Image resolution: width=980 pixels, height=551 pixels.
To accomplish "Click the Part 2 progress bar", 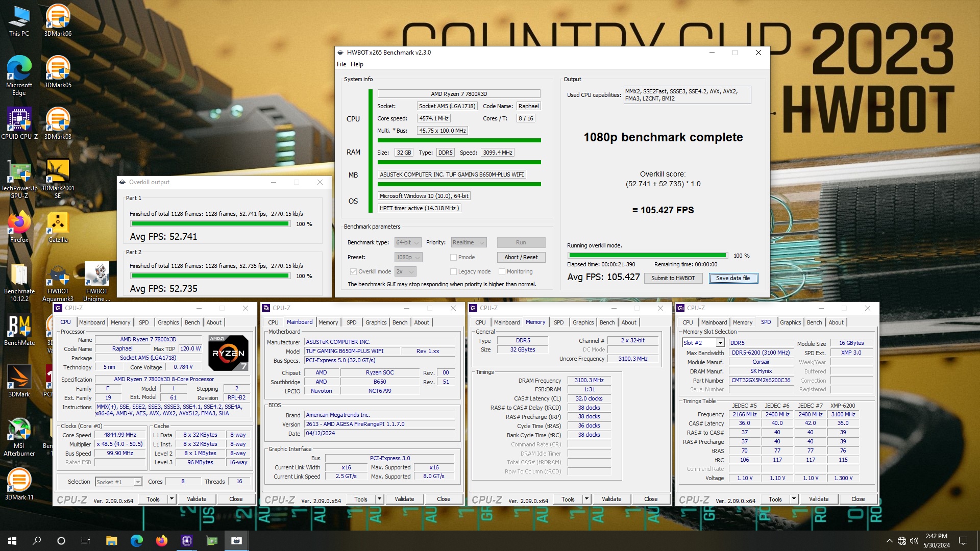I will (x=210, y=276).
